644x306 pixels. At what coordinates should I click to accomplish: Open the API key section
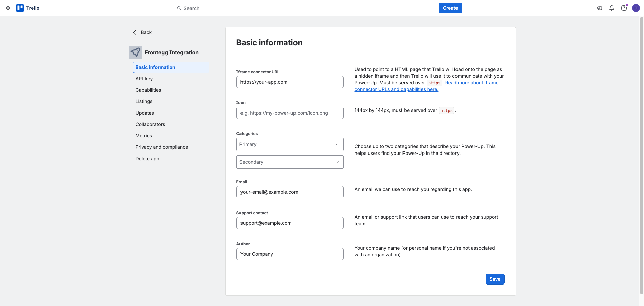[x=144, y=79]
